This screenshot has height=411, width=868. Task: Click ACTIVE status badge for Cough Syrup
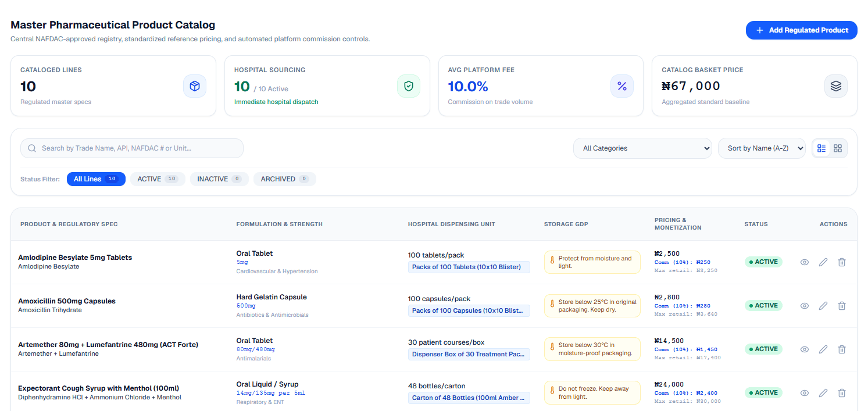click(763, 393)
